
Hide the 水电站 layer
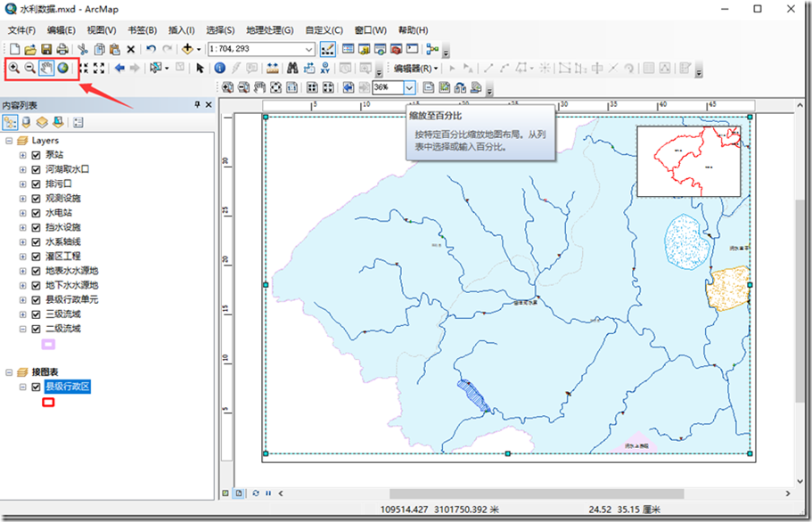[36, 213]
